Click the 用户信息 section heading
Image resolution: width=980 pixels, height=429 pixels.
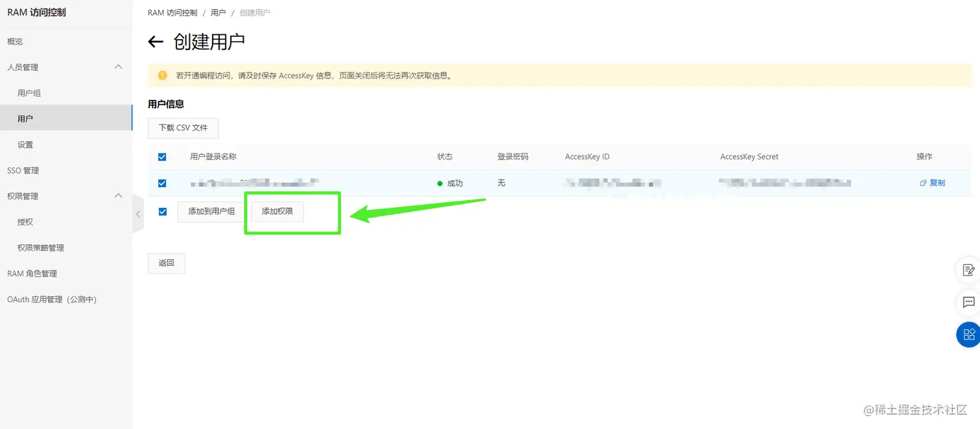pos(166,104)
